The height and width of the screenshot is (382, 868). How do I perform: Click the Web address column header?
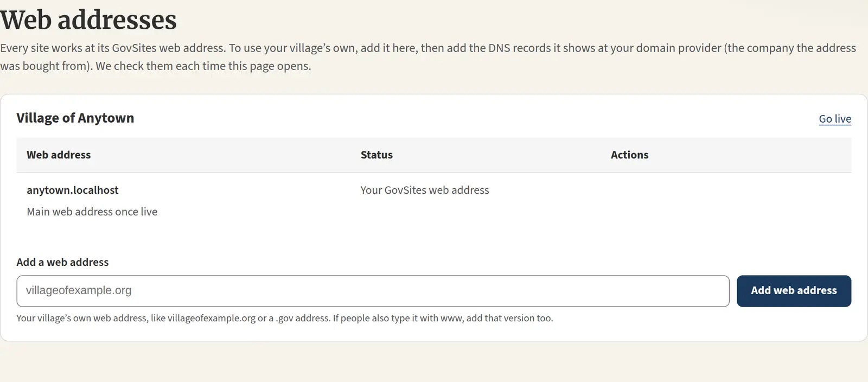[59, 155]
